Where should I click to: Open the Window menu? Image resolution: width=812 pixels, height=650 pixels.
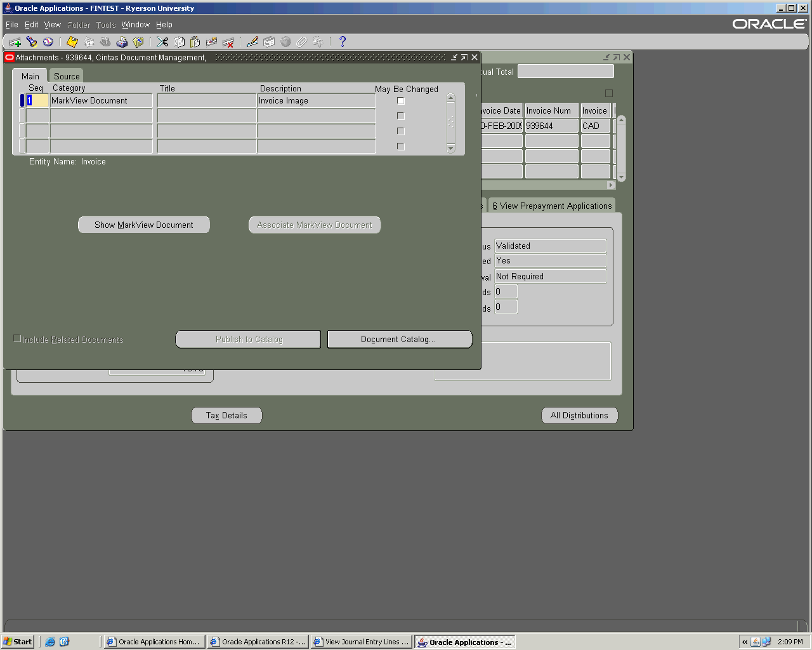tap(135, 25)
